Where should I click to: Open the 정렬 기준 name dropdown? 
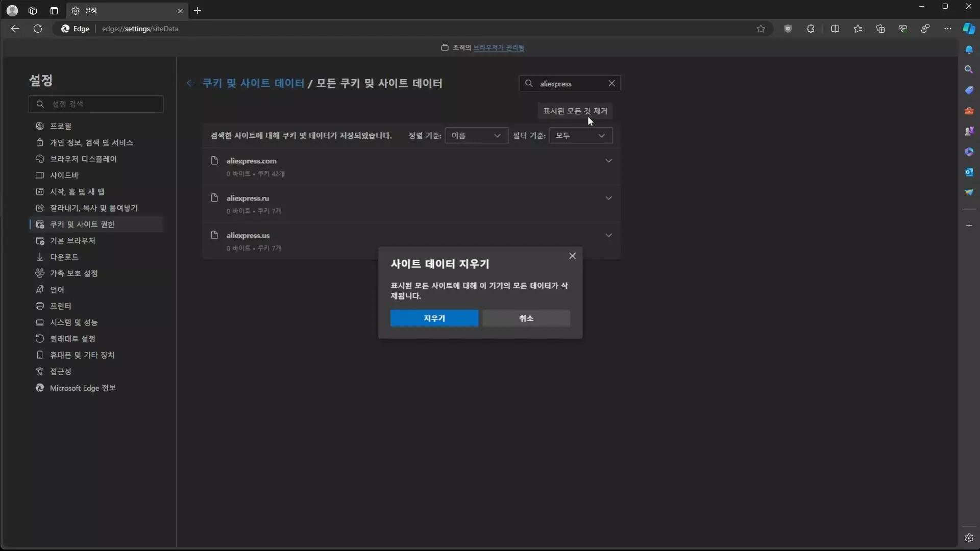pyautogui.click(x=476, y=135)
